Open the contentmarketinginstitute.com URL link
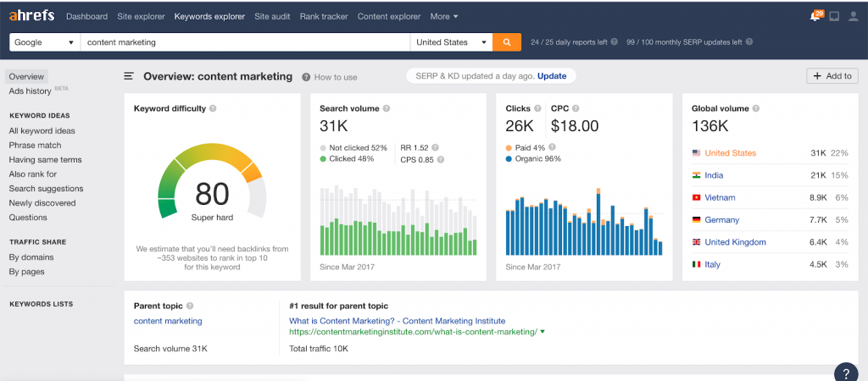868x381 pixels. (x=413, y=332)
